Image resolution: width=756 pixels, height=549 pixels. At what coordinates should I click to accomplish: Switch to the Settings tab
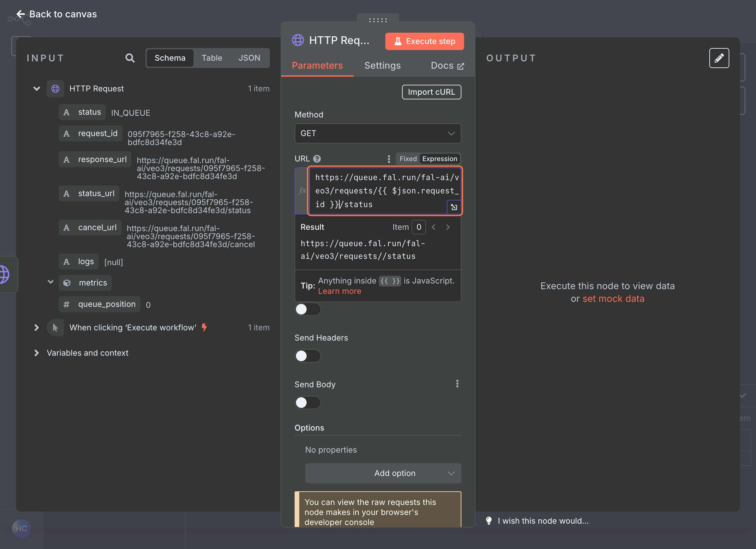(x=382, y=65)
